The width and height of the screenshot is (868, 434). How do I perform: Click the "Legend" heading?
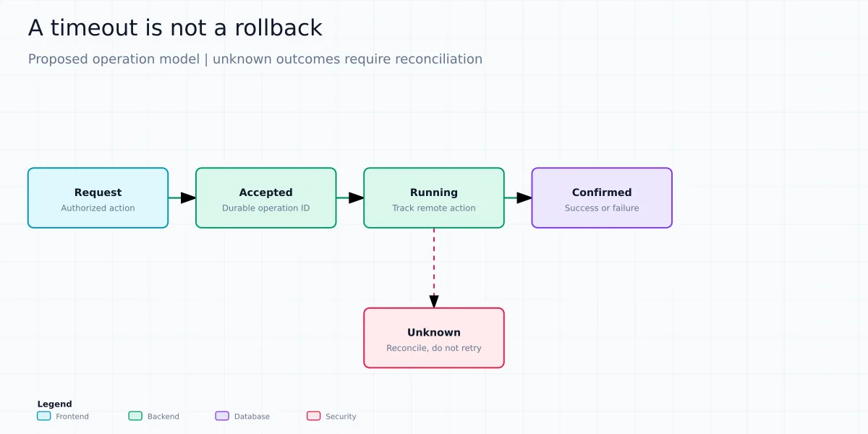click(x=55, y=404)
